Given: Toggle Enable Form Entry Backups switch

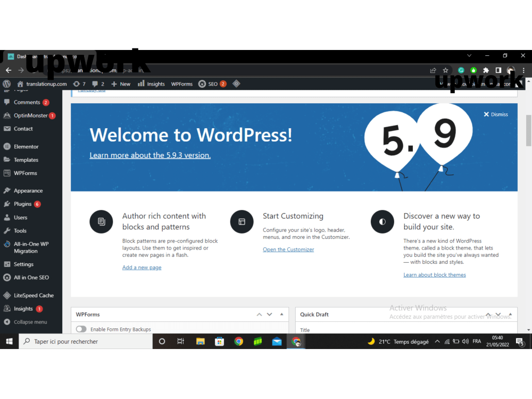Looking at the screenshot, I should (81, 329).
